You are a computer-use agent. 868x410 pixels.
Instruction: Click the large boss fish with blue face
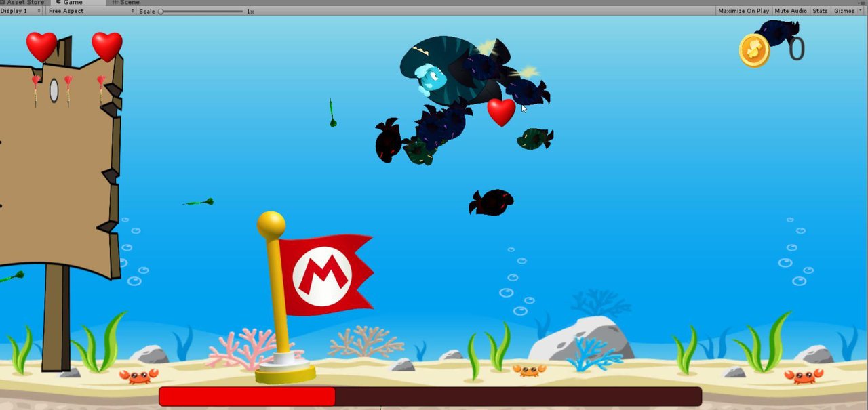tap(444, 71)
